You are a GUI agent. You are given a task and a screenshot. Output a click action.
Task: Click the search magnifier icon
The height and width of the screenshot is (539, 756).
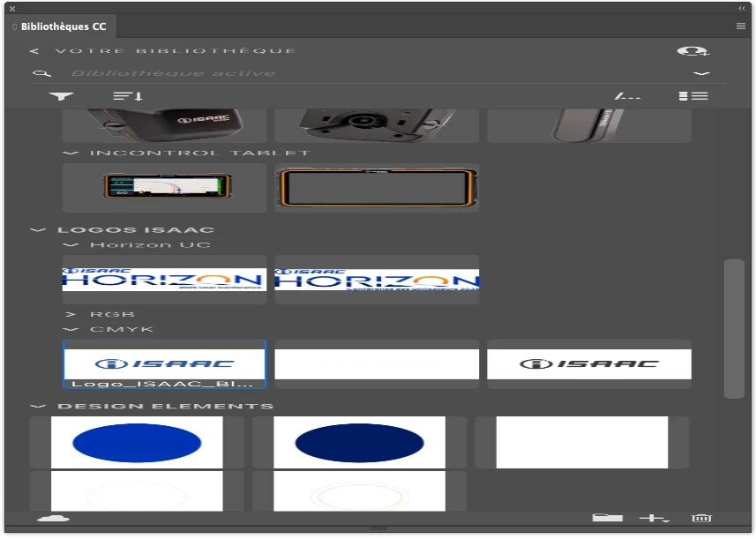[x=41, y=73]
